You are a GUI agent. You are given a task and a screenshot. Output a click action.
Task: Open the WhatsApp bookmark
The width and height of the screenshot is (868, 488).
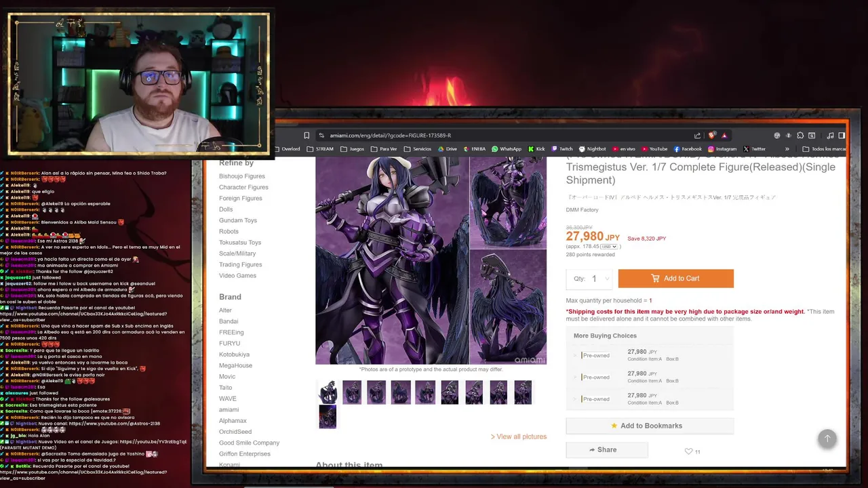pos(507,149)
